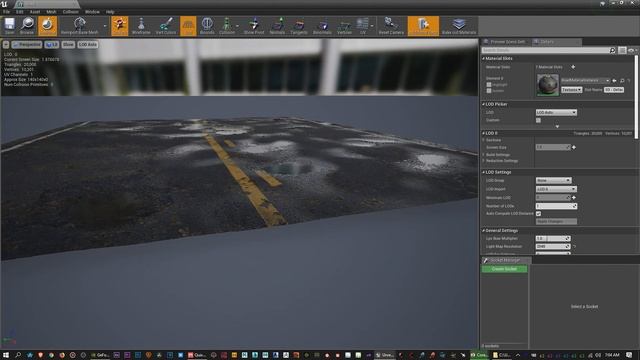Open the UV channel dropdown arrow
Viewport: 640px width, 360px height.
coord(372,26)
